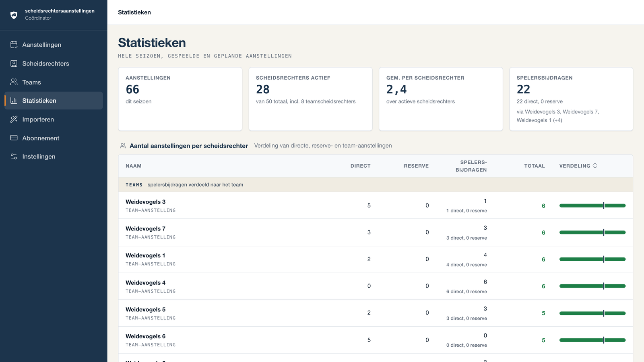The height and width of the screenshot is (362, 644).
Task: Click the total 5 in Weidevogels 5 row
Action: tap(543, 313)
